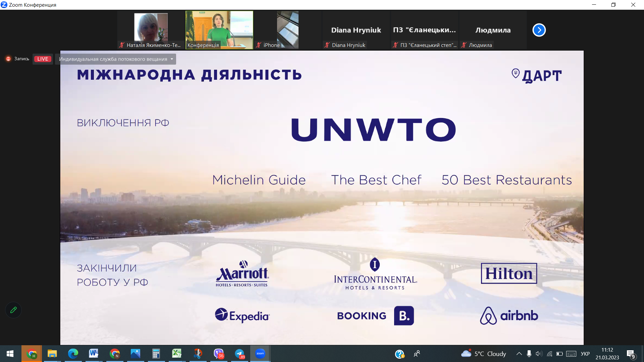644x362 pixels.
Task: Open Viber from the taskbar
Action: [219, 354]
